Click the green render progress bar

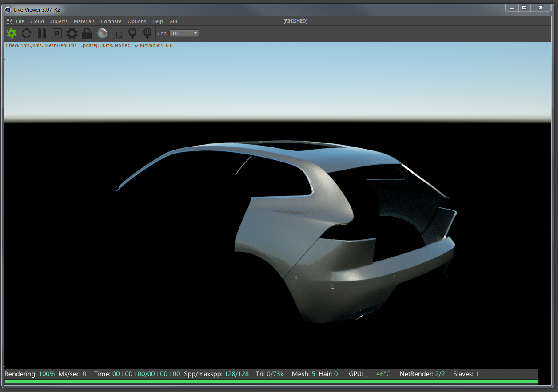[x=271, y=382]
